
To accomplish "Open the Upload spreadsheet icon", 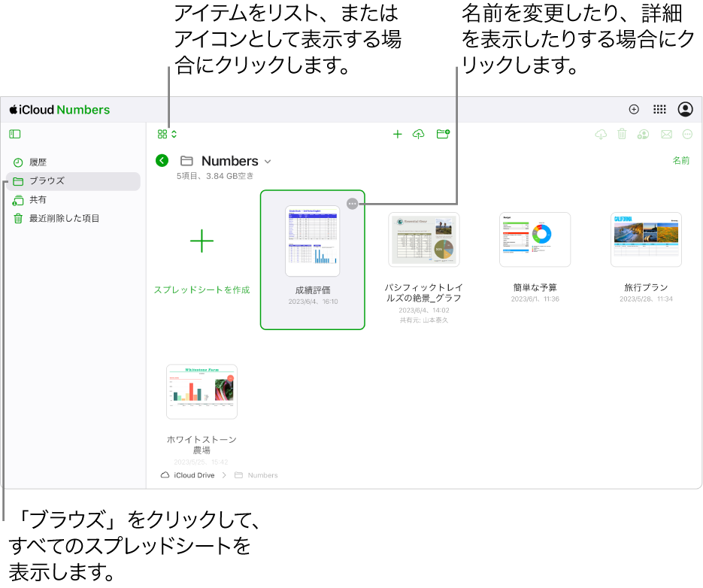I will 418,134.
